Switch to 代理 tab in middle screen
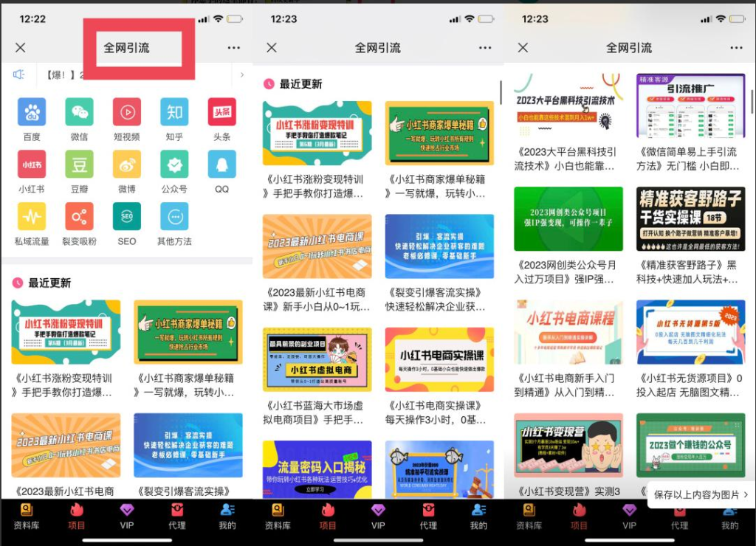The height and width of the screenshot is (546, 756). (x=428, y=516)
